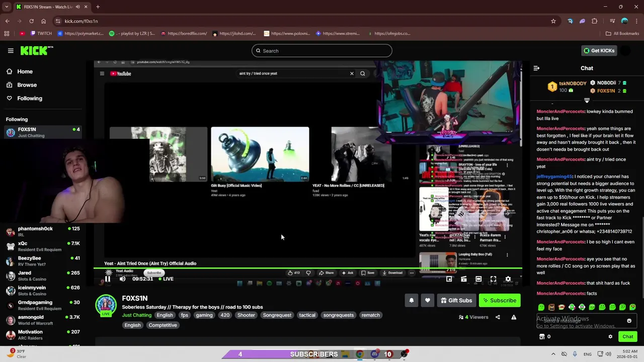644x362 pixels.
Task: Open Following in sidebar
Action: (30, 99)
